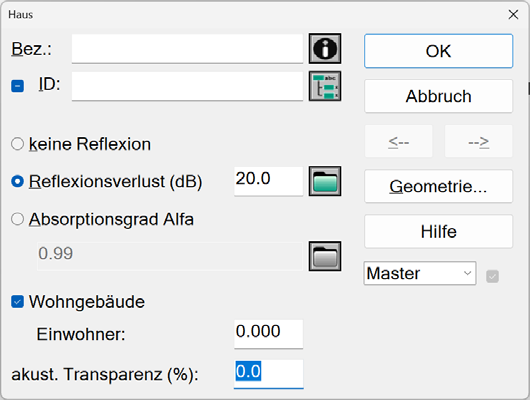Toggle the blue ID activation checkbox
530x400 pixels.
(x=17, y=86)
